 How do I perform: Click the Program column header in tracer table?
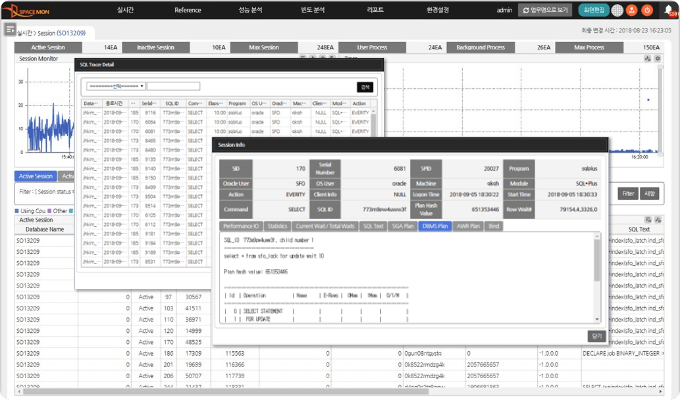click(237, 103)
